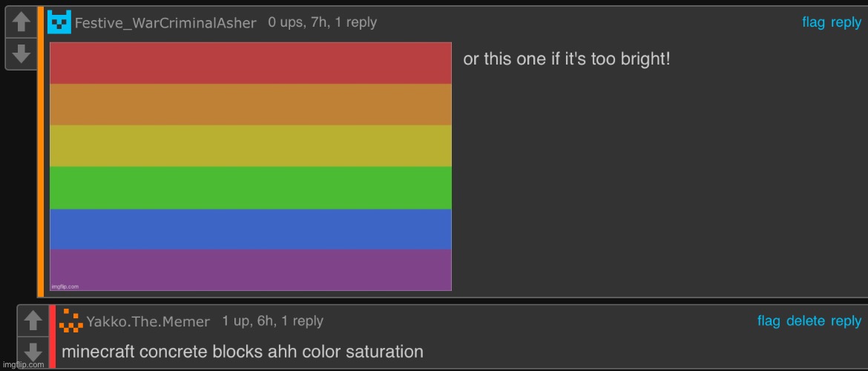868x371 pixels.
Task: Click the purple stripe of the flag
Action: (x=251, y=269)
